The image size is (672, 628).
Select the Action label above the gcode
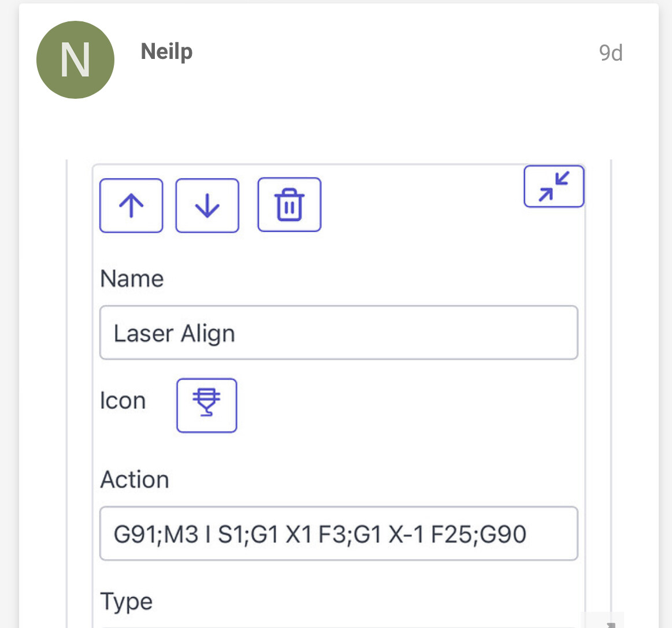pyautogui.click(x=135, y=480)
